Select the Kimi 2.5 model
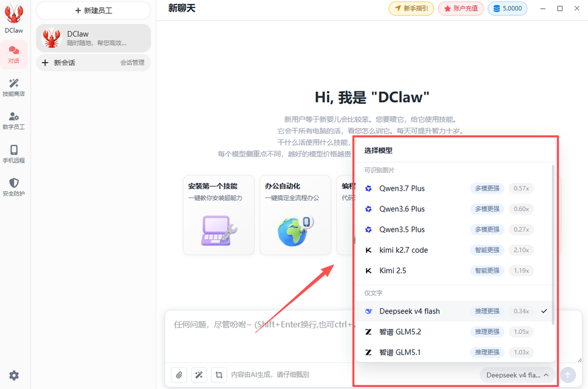Image resolution: width=588 pixels, height=389 pixels. tap(453, 270)
